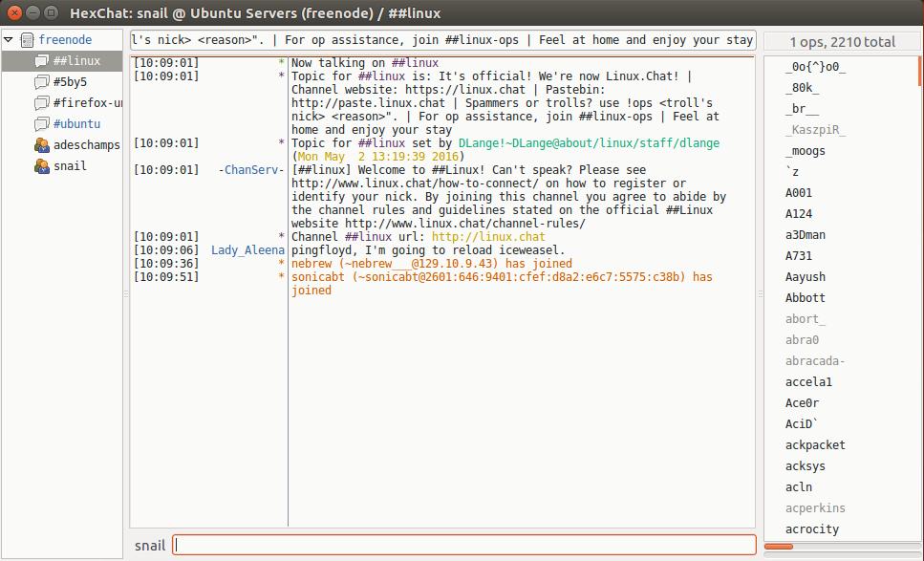Click the HexChat window title bar text

255,13
